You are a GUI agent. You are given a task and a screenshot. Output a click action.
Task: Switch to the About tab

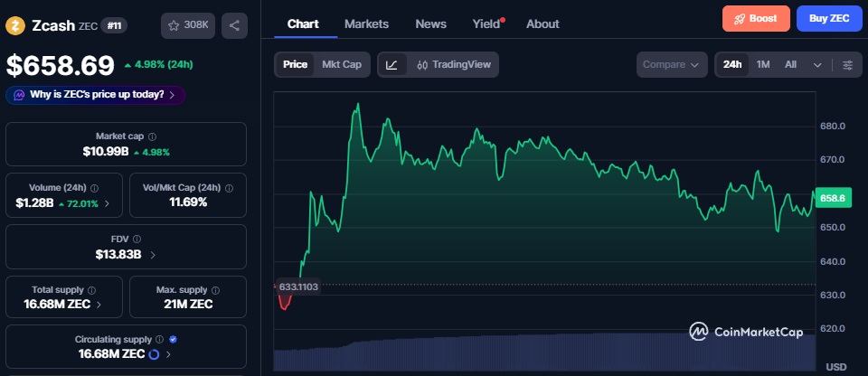(542, 23)
